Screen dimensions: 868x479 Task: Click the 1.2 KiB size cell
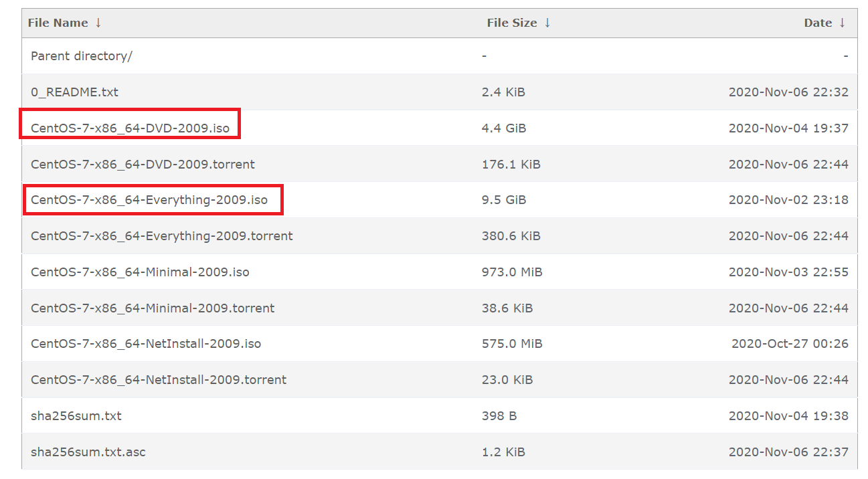503,452
